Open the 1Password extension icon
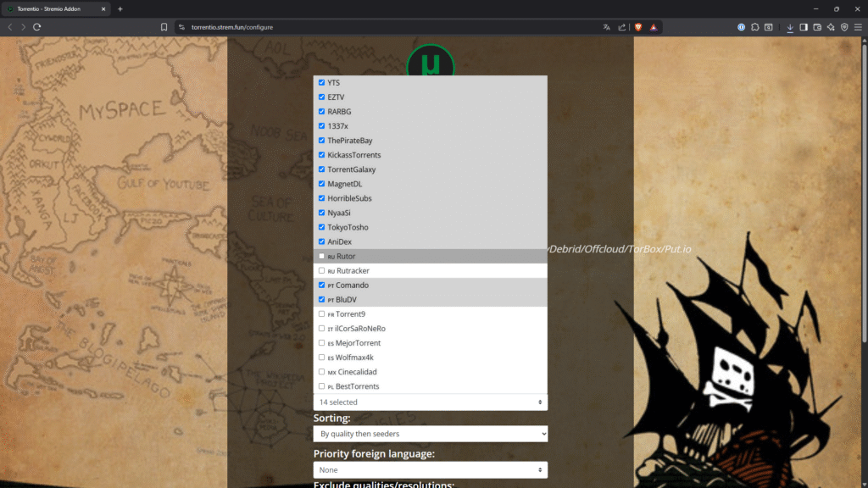The height and width of the screenshot is (488, 868). (x=741, y=27)
